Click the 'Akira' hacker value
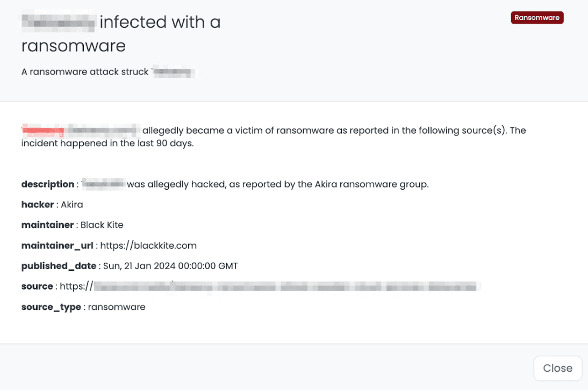Screen dimensions: 588x390 (72, 205)
